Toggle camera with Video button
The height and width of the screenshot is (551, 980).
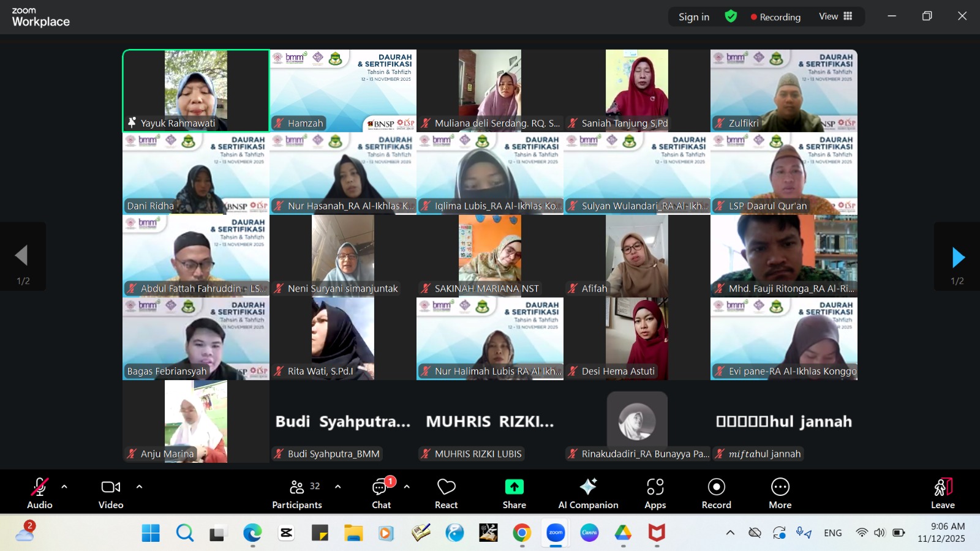111,487
